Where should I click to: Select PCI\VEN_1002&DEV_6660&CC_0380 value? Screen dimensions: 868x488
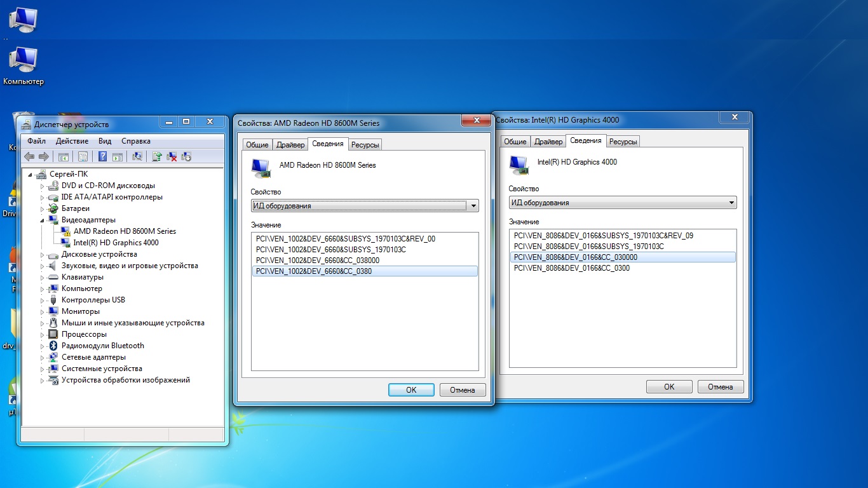click(x=365, y=271)
